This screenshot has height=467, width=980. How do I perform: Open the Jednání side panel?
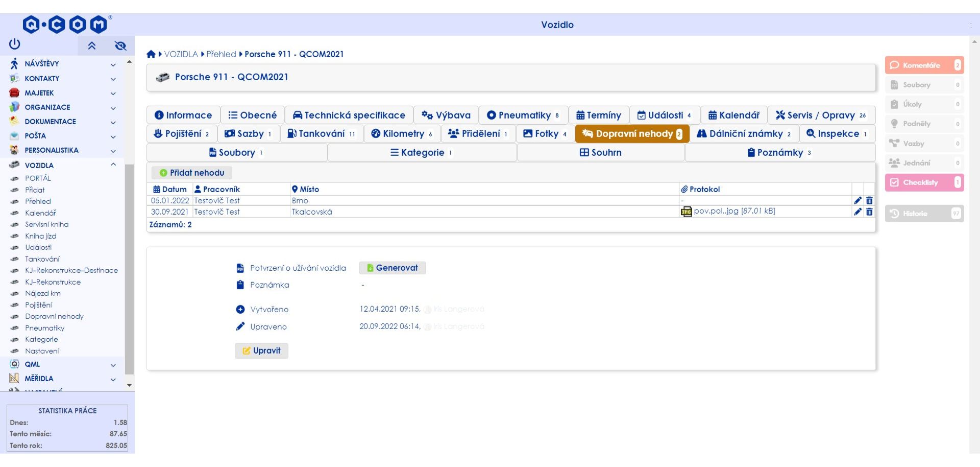click(924, 163)
